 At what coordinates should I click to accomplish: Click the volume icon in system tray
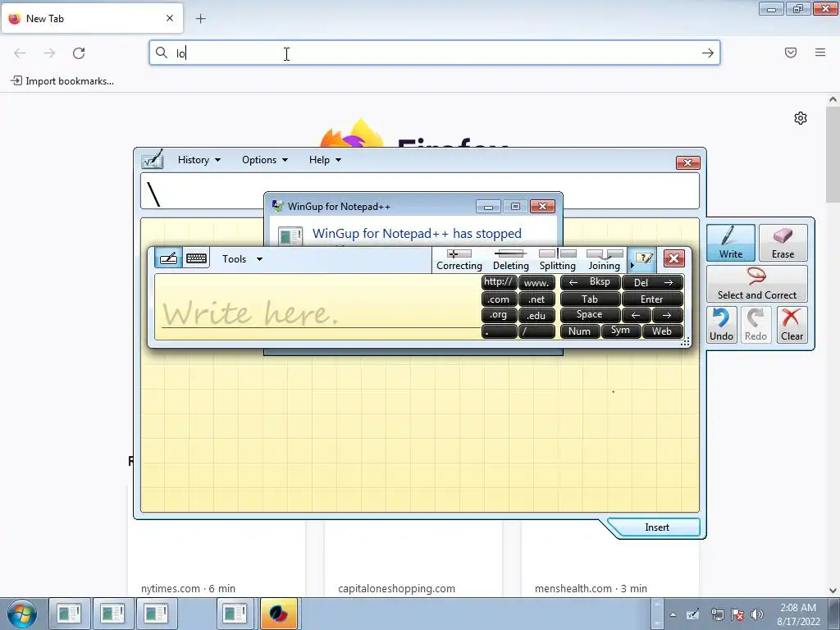click(757, 614)
